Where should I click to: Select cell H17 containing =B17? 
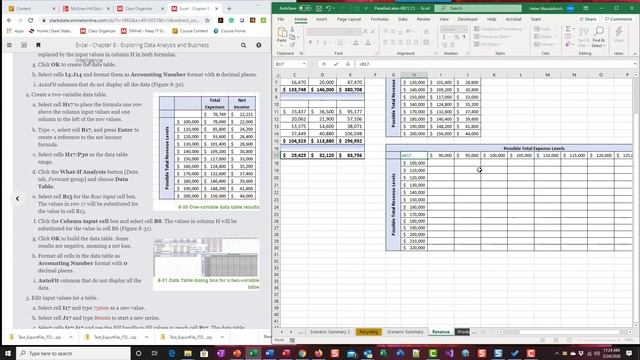(414, 156)
